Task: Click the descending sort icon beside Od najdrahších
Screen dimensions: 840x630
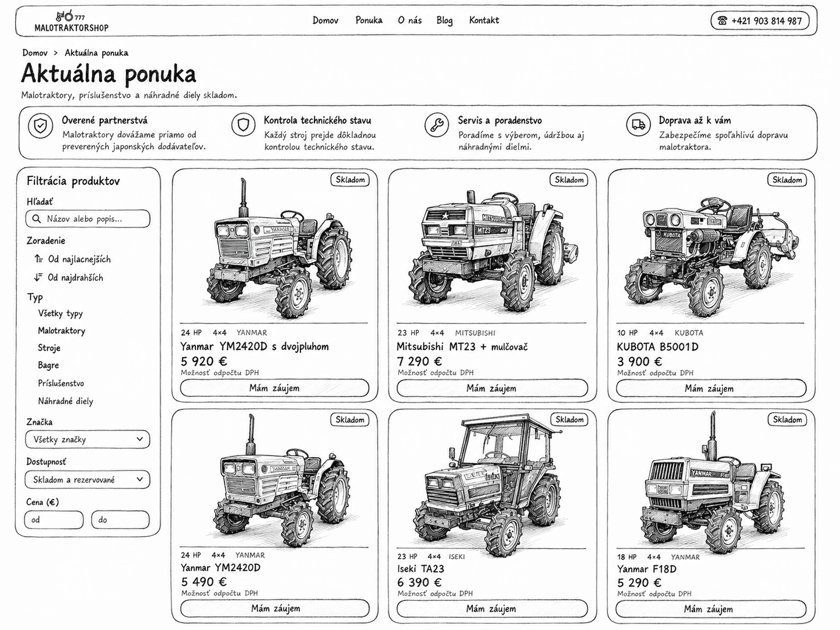Action: click(x=38, y=277)
